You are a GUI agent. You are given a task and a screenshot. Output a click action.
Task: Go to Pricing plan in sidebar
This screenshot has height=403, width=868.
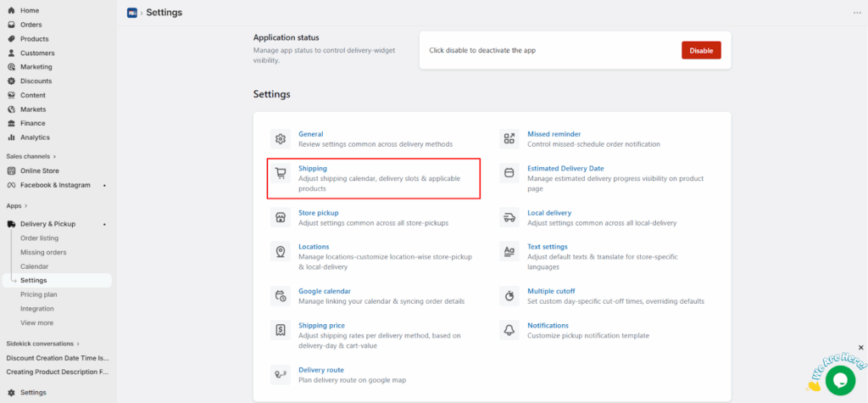point(37,294)
